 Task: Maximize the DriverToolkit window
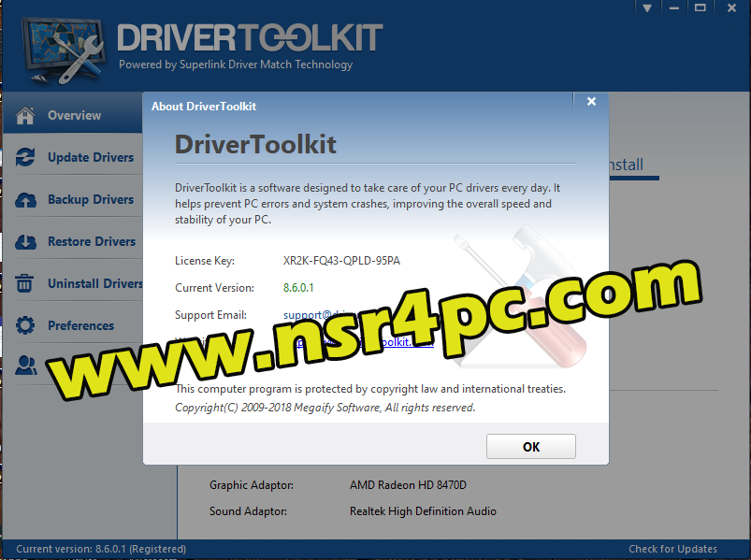(700, 8)
